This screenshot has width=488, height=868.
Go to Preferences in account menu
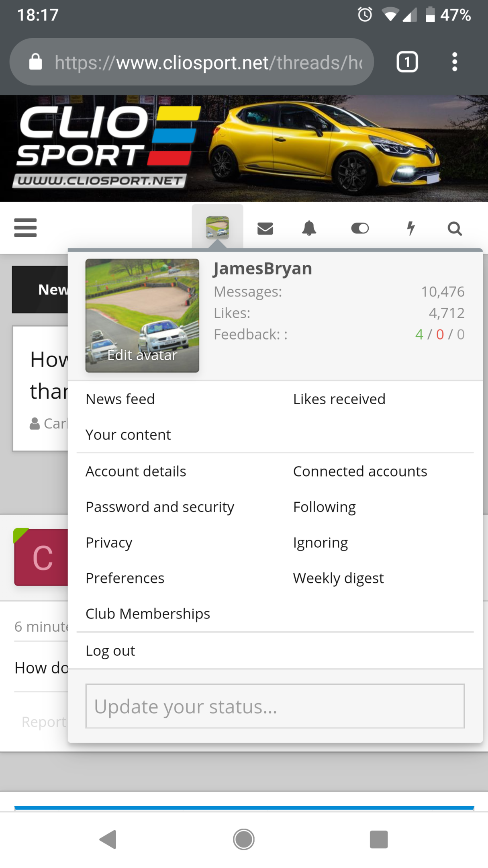point(125,578)
